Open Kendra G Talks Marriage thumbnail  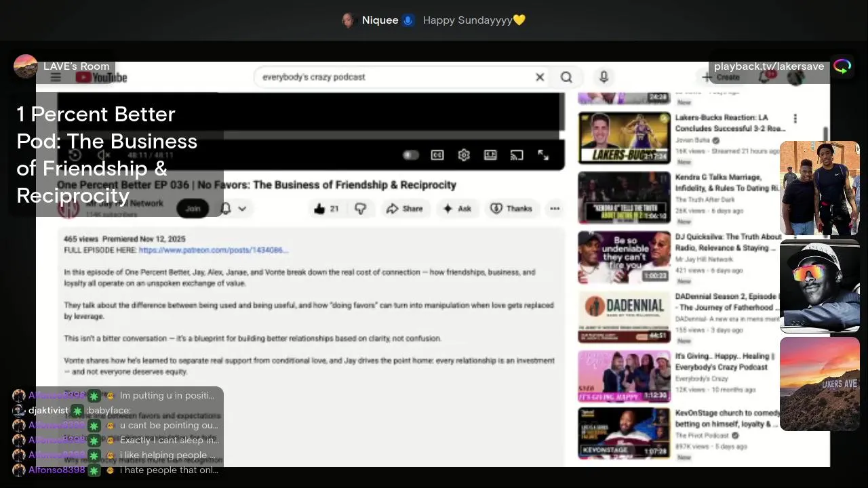point(624,197)
